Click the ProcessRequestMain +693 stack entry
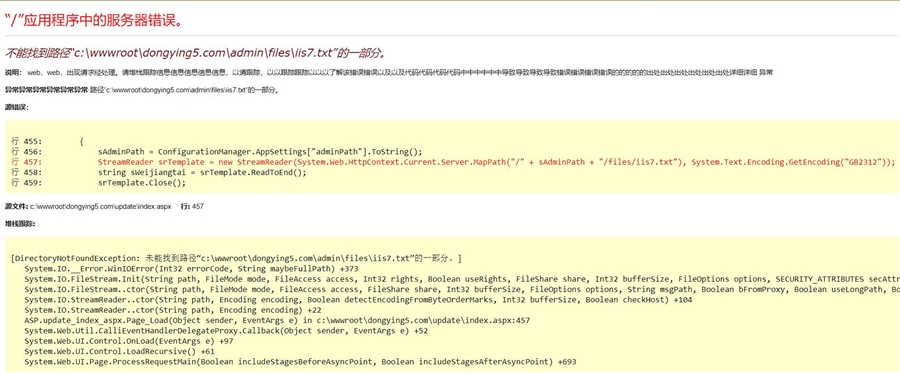Screen dimensions: 900x373 click(300, 362)
